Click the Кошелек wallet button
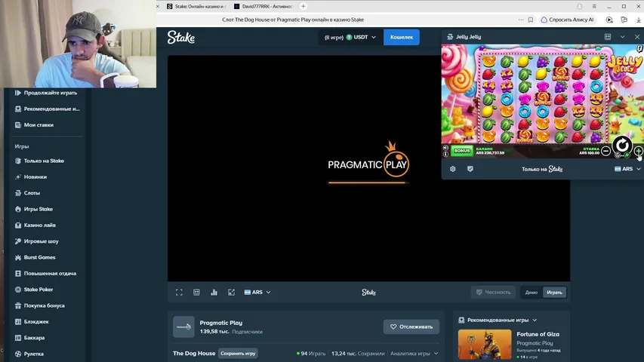 [x=401, y=38]
